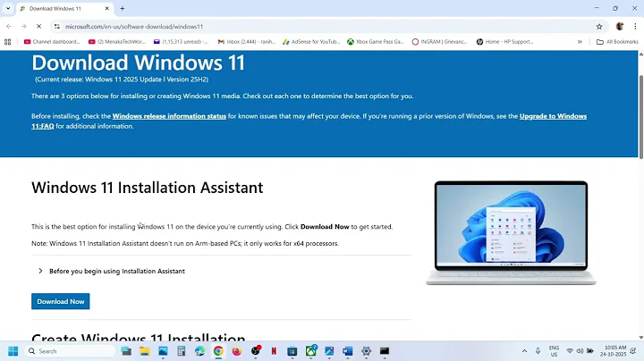
Task: Open the apps grid in bookmarks bar
Action: [7, 41]
